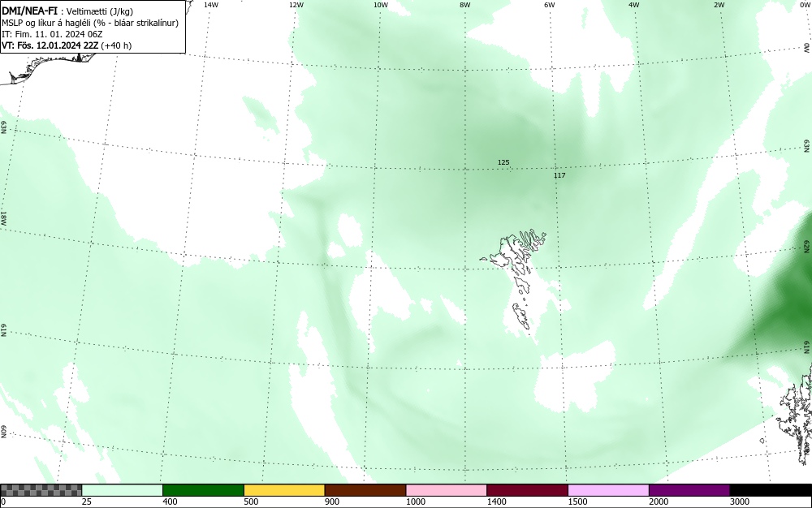The width and height of the screenshot is (812, 508).
Task: Click legend tick value 400
Action: pos(170,502)
